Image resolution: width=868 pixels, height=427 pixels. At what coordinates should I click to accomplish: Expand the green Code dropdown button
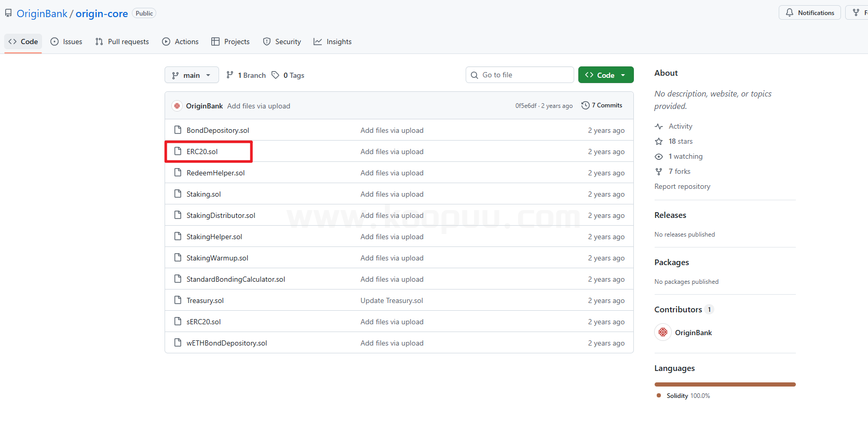point(606,75)
